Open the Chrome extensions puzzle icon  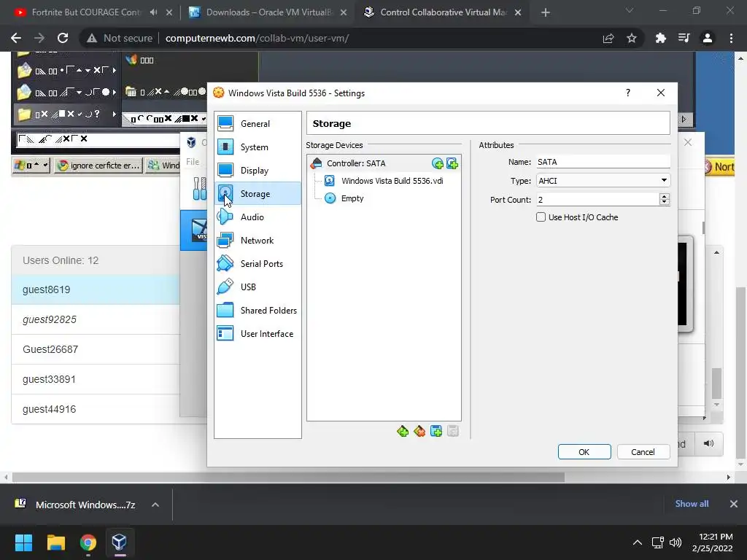click(660, 38)
